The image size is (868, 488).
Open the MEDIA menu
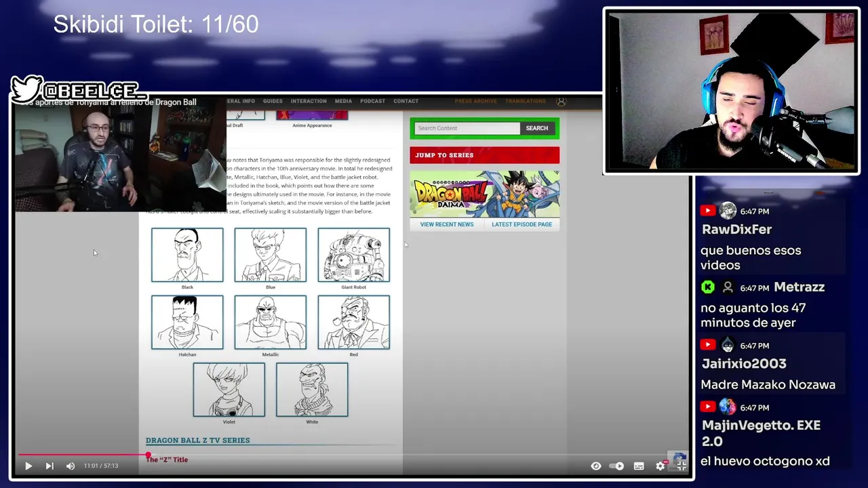point(343,101)
